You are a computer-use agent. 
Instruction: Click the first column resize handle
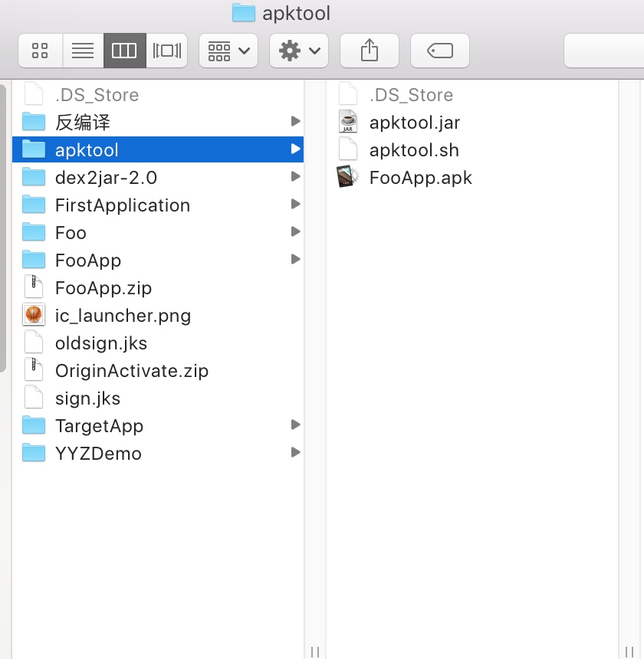coord(315,651)
